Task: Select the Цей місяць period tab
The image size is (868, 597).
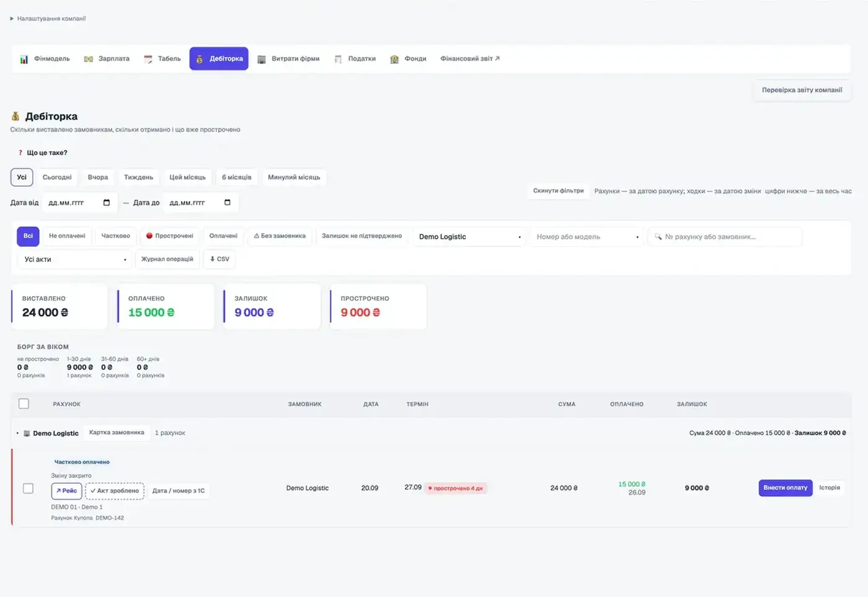Action: pyautogui.click(x=187, y=177)
